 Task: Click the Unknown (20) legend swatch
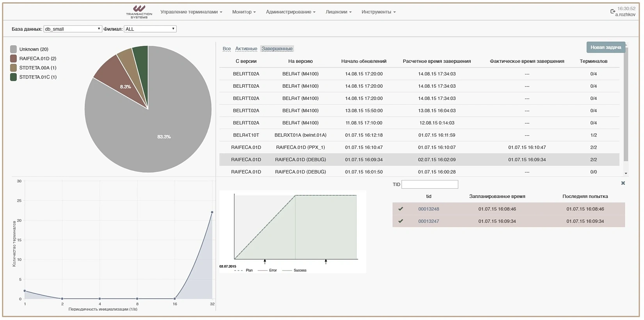click(x=13, y=49)
